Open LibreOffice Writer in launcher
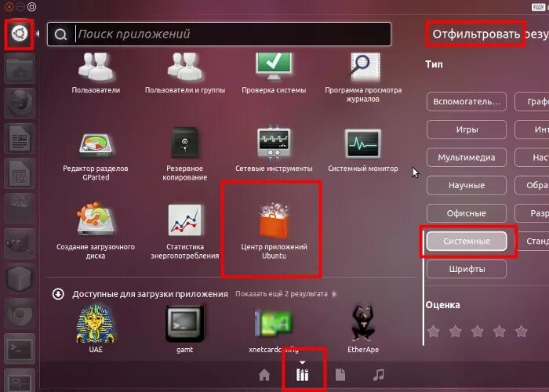Image resolution: width=549 pixels, height=392 pixels. (x=20, y=138)
